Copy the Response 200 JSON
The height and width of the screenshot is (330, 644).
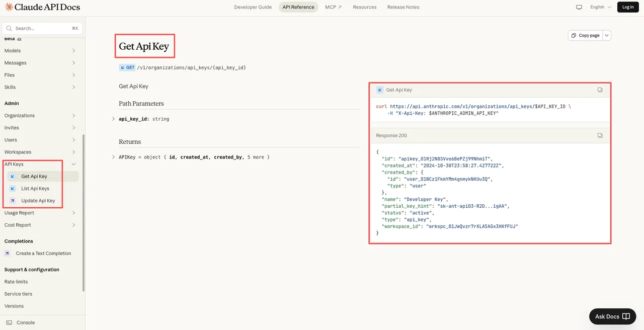tap(600, 136)
